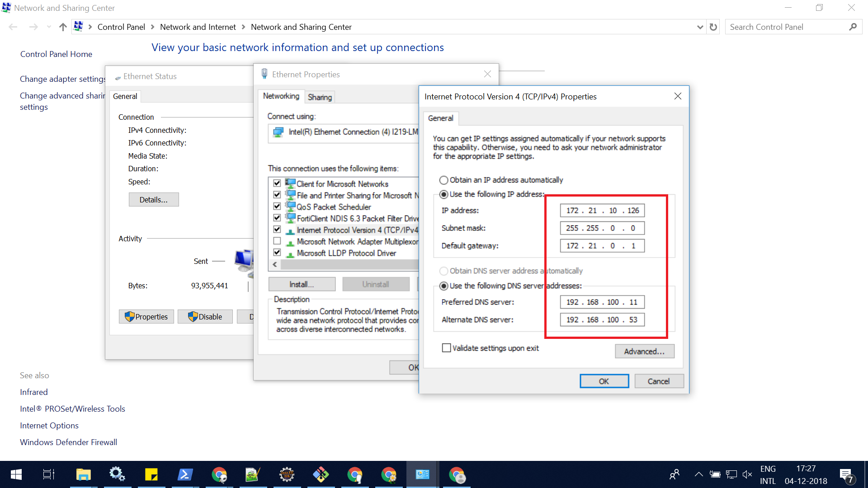Click the Advanced... button
The height and width of the screenshot is (488, 868).
click(644, 352)
